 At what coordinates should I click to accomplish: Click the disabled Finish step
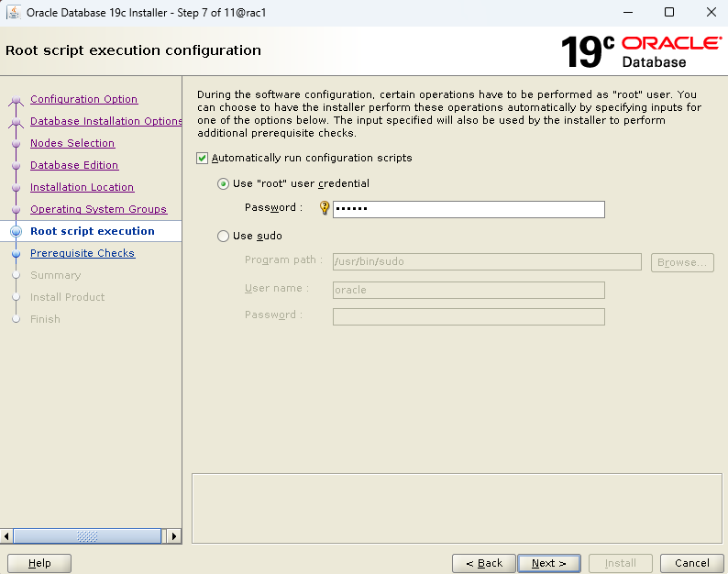coord(45,319)
